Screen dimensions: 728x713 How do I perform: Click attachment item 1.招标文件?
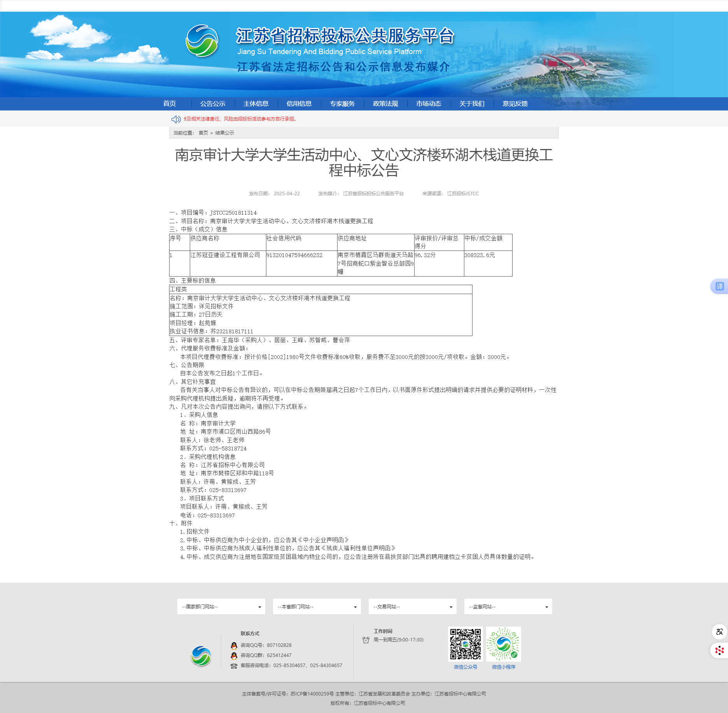click(x=194, y=531)
